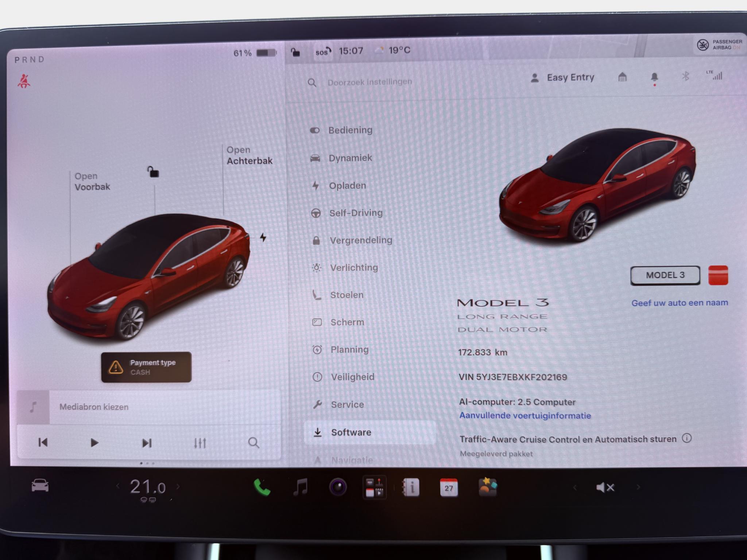Select the red car color swatch
The width and height of the screenshot is (747, 560).
tap(718, 275)
